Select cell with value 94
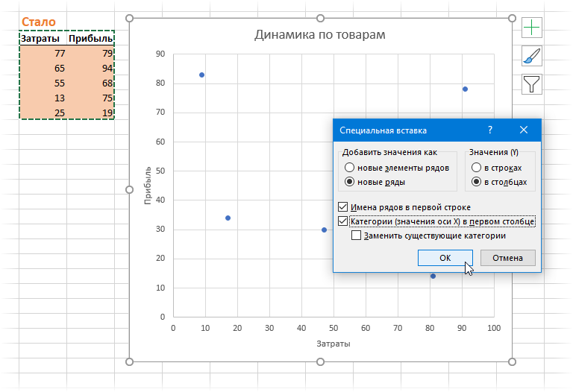573x392 pixels. pyautogui.click(x=90, y=69)
